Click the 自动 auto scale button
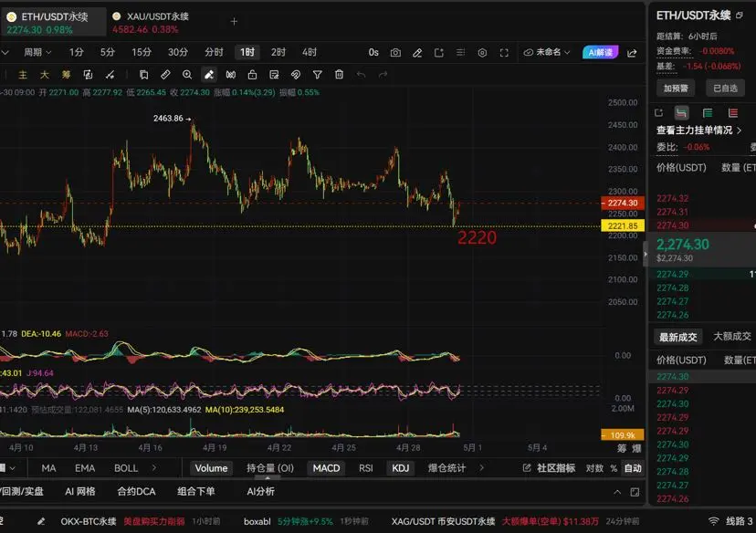The height and width of the screenshot is (533, 756). [633, 468]
